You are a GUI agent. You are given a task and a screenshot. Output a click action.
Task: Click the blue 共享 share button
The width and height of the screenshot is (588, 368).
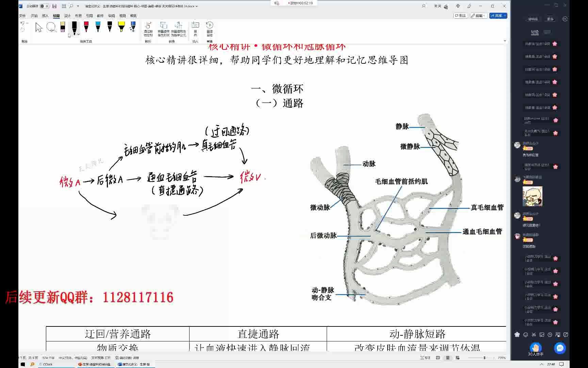498,16
